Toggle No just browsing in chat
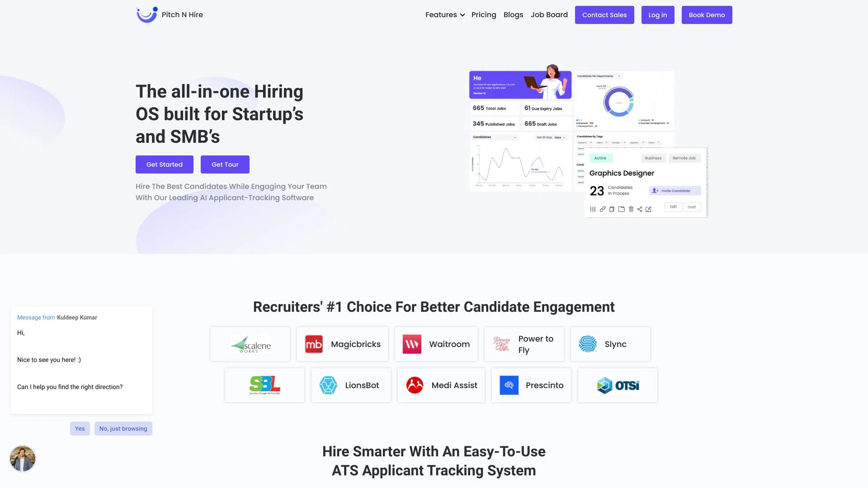868x488 pixels. tap(123, 428)
